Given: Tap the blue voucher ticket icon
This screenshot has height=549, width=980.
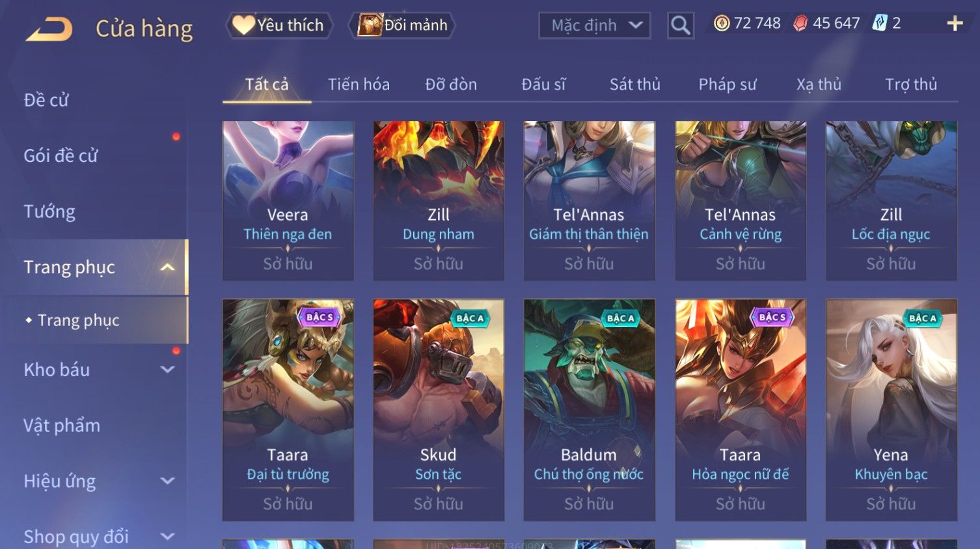Looking at the screenshot, I should (x=880, y=23).
